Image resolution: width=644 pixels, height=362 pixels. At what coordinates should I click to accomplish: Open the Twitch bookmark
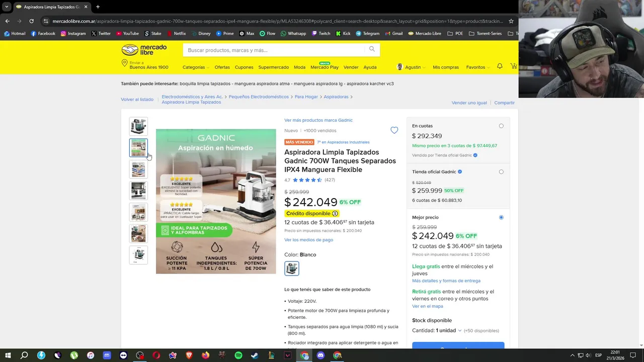321,34
